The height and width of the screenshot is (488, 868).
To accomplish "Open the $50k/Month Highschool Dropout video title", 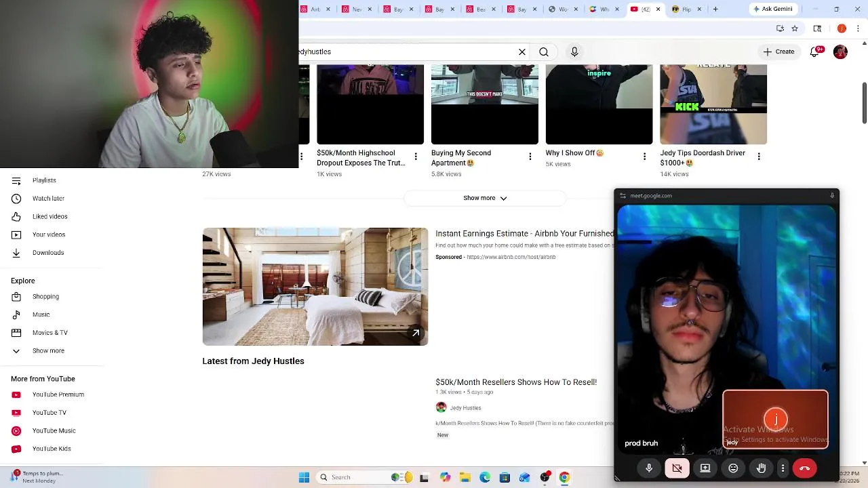I will 361,158.
